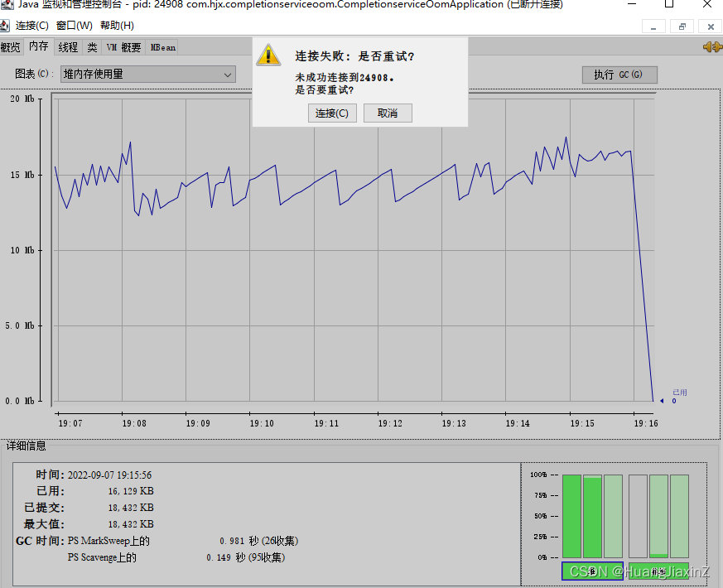Switch to the MBean tab
Image resolution: width=723 pixels, height=588 pixels.
(162, 47)
